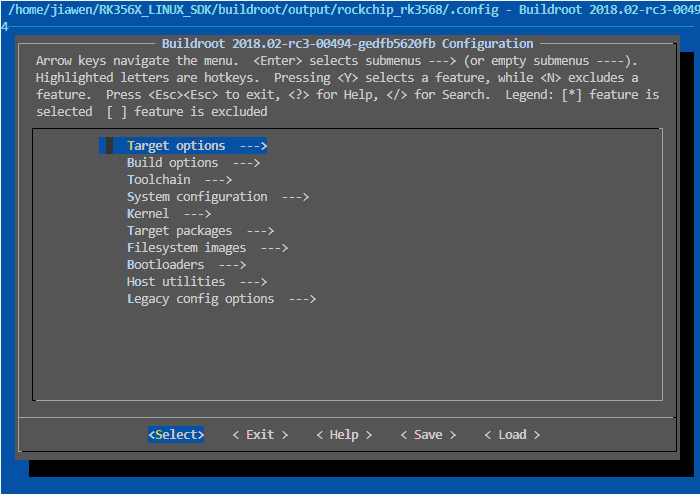Click the Buildroot Configuration title text
The image size is (700, 494).
click(347, 43)
